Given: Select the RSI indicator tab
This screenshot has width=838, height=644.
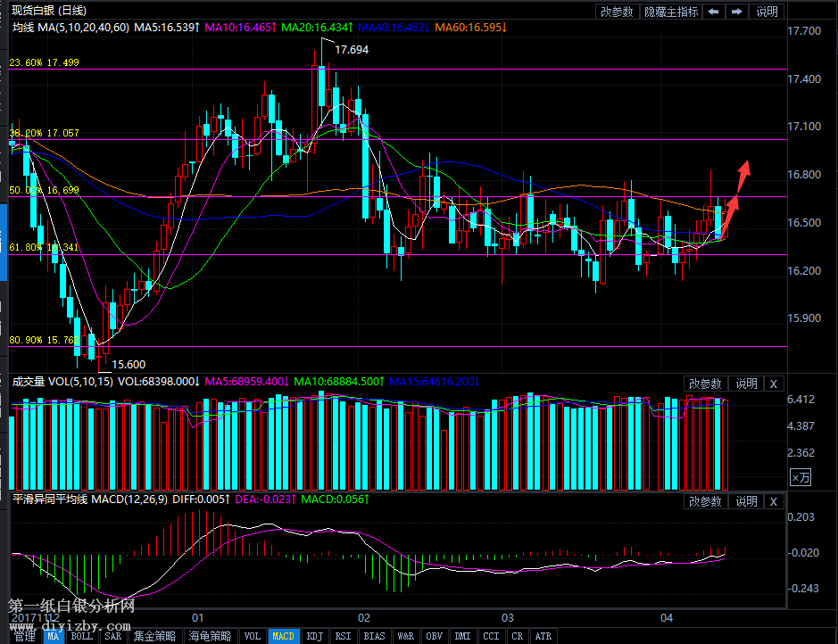Looking at the screenshot, I should 343,636.
